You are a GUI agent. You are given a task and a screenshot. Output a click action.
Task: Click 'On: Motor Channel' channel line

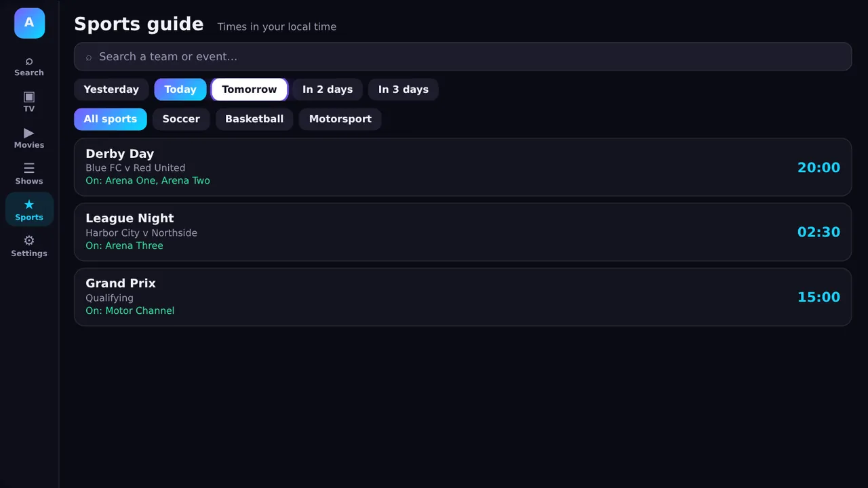click(130, 311)
